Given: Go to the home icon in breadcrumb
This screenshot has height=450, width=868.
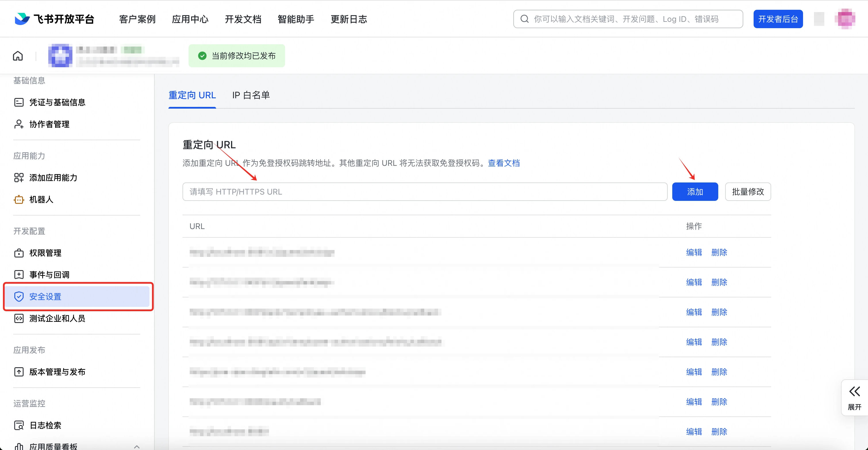Looking at the screenshot, I should click(x=18, y=55).
